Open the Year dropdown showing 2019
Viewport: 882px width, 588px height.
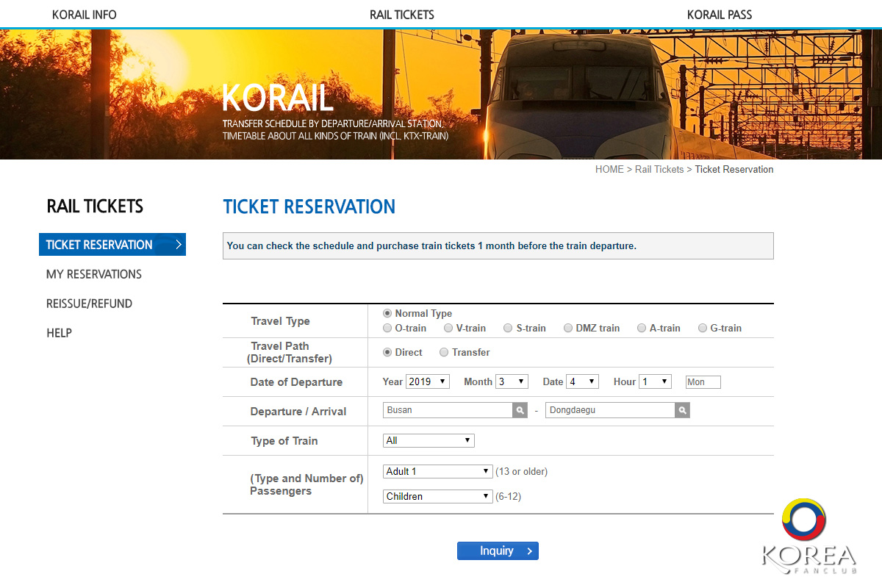427,381
